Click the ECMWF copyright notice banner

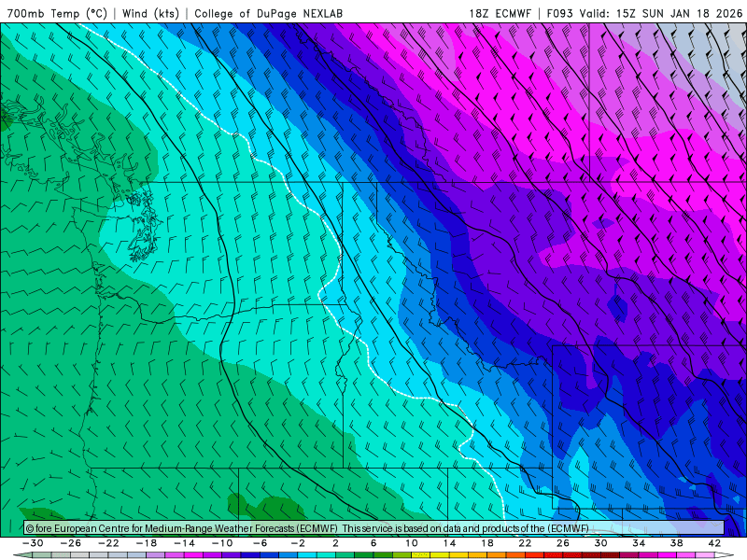pyautogui.click(x=374, y=528)
